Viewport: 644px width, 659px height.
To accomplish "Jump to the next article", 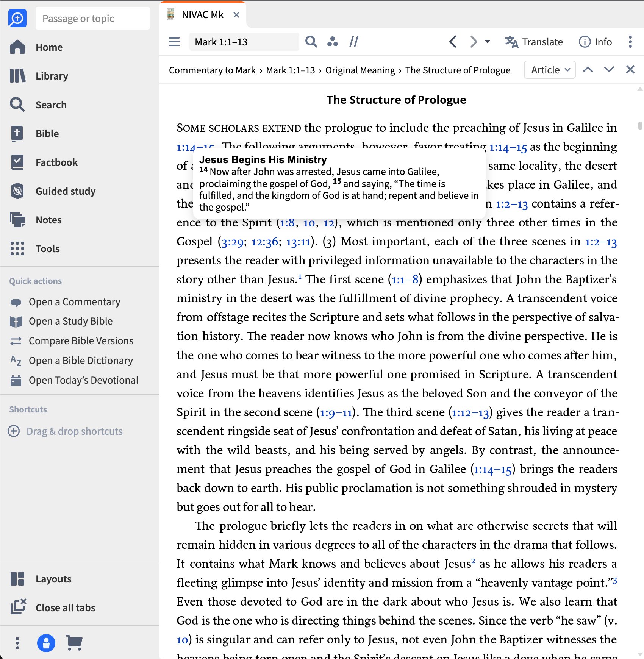I will [609, 70].
